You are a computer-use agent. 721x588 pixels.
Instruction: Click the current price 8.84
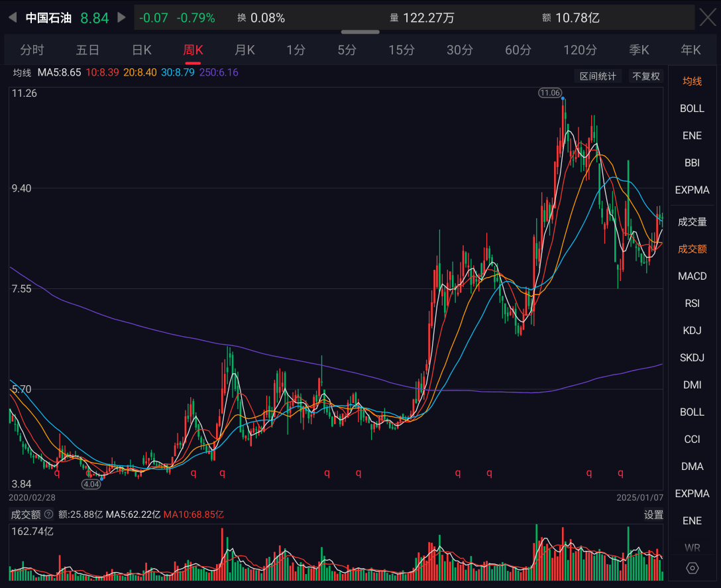click(95, 18)
